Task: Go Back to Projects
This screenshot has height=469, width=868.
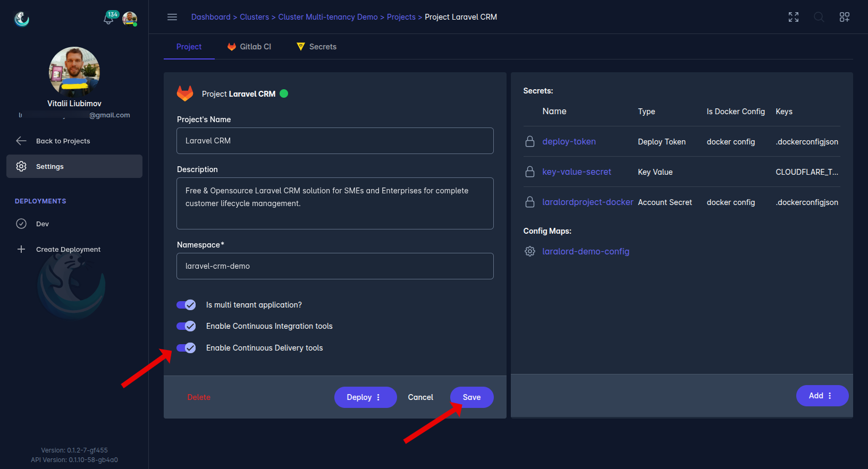Action: 74,141
